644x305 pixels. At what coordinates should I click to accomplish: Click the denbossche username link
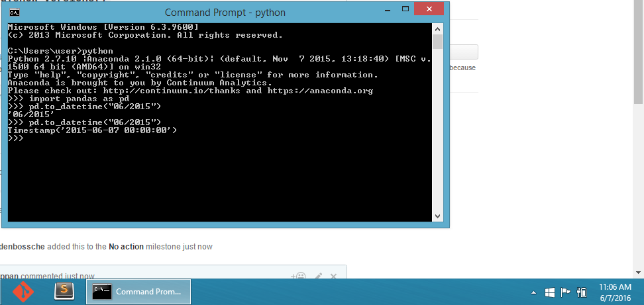(x=23, y=247)
